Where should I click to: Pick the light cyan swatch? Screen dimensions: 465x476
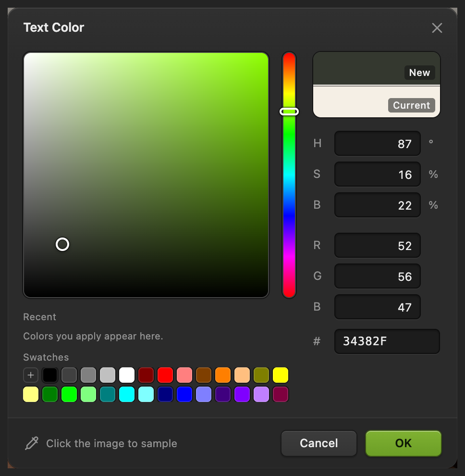[146, 394]
